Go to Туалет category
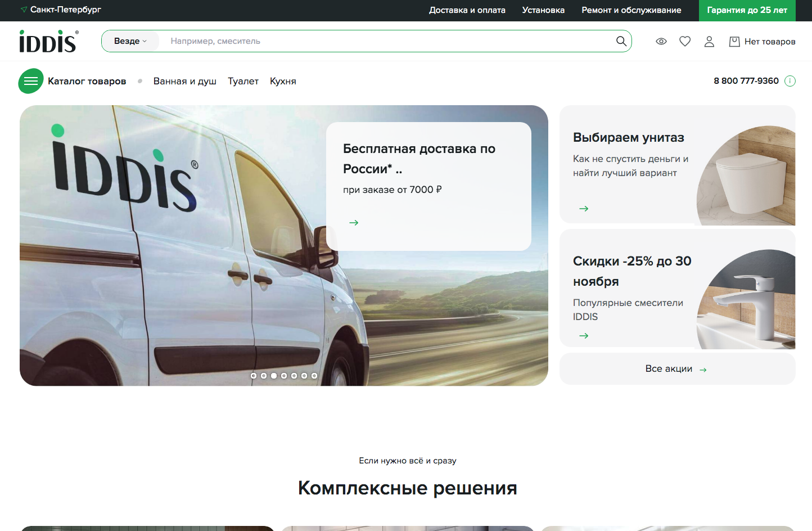Screen dimensions: 812x531 (243, 81)
